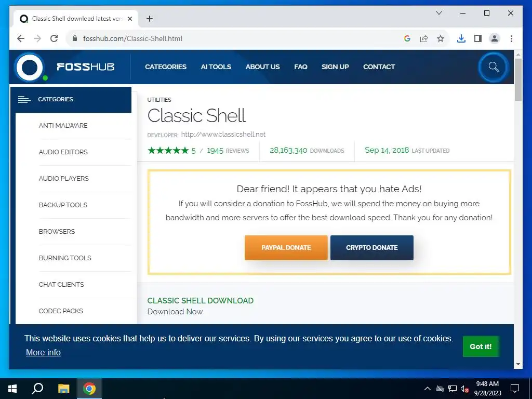Click the taskbar clock and date
532x399 pixels.
pyautogui.click(x=487, y=389)
